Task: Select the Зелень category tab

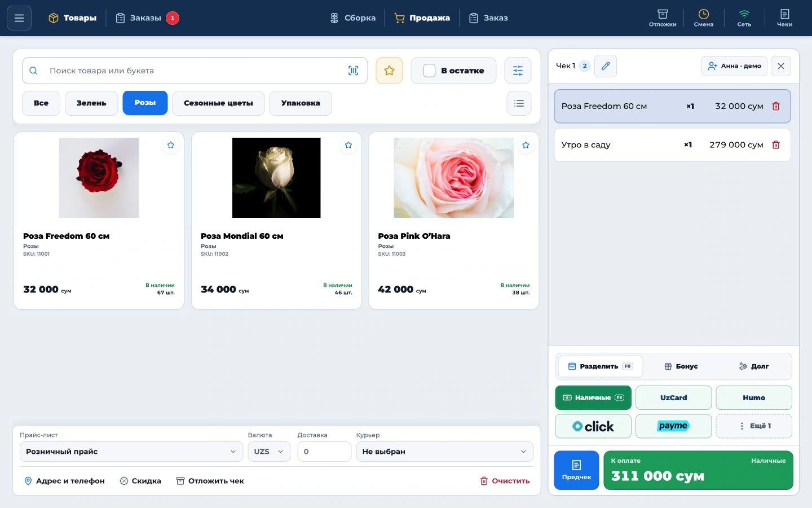Action: tap(91, 103)
